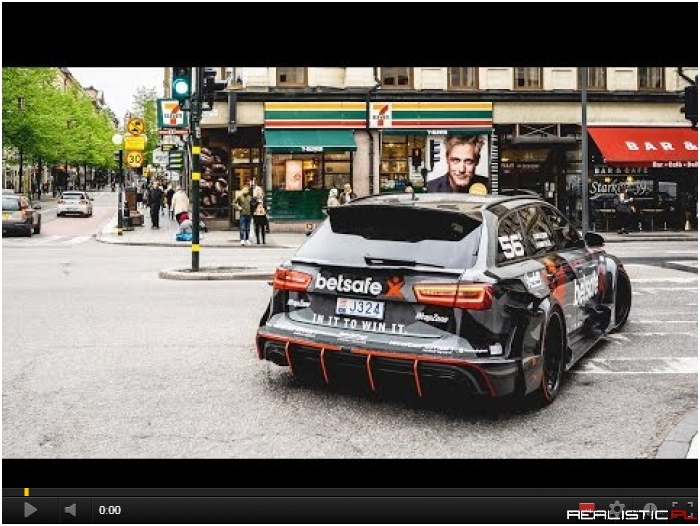Click the progress bar seek handle

[27, 492]
